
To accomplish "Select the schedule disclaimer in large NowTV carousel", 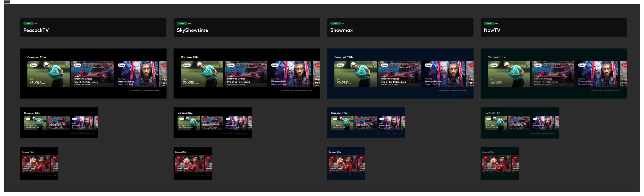I will coord(605,91).
